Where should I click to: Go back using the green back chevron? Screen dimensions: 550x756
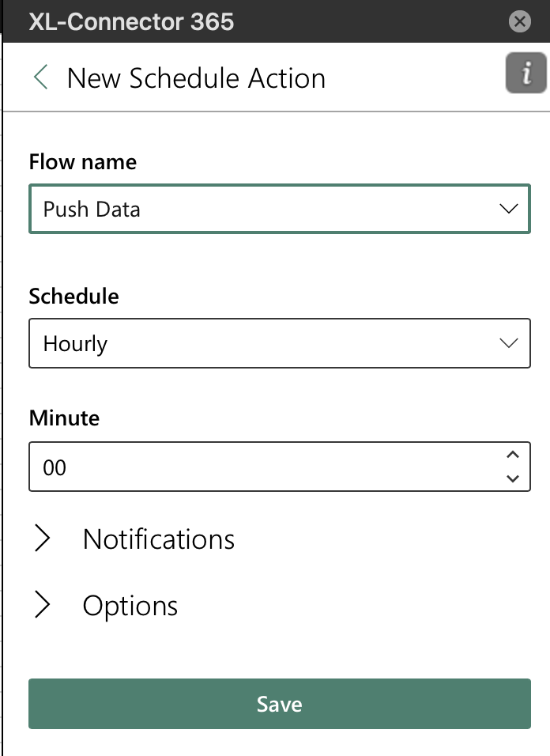pos(41,77)
